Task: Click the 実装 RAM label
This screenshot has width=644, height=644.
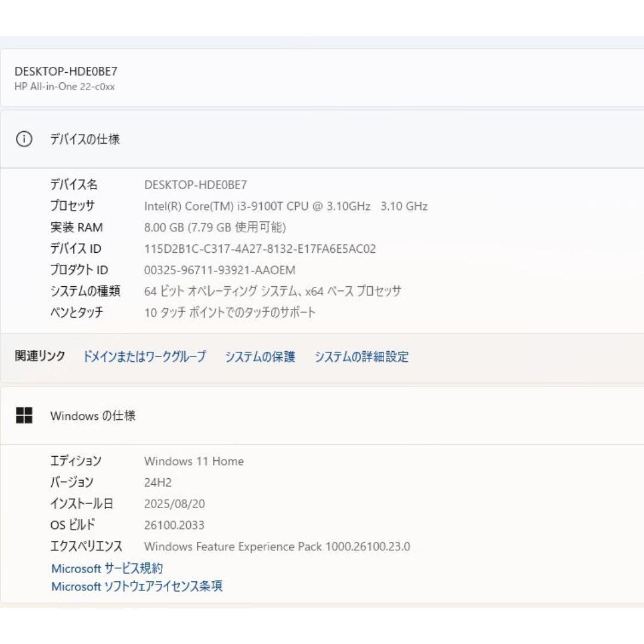Action: [76, 227]
